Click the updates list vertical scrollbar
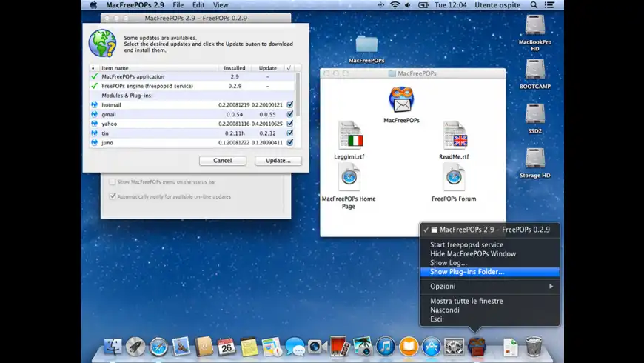This screenshot has height=363, width=644. [x=298, y=94]
